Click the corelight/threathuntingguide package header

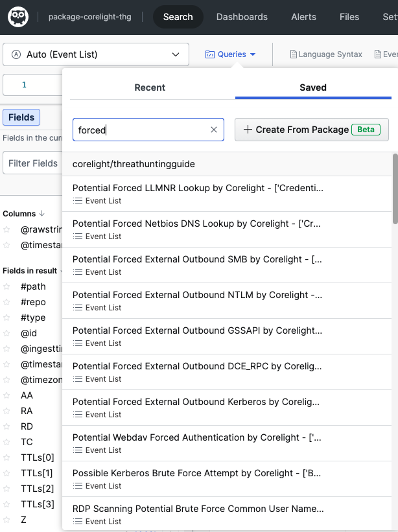coord(227,164)
